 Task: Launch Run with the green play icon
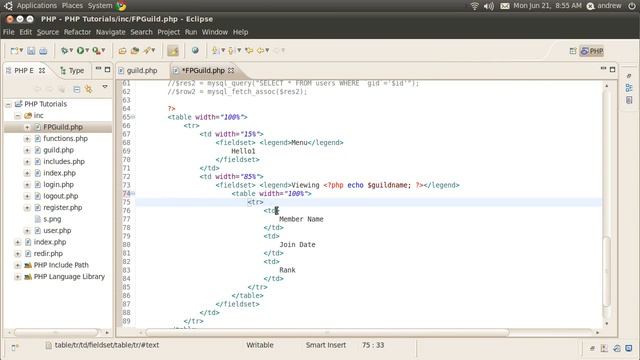coord(80,51)
